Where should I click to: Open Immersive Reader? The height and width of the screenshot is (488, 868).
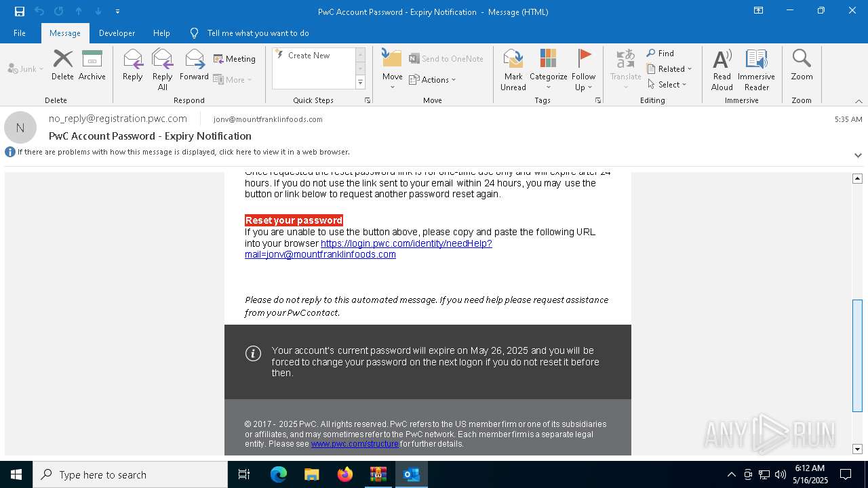[756, 69]
